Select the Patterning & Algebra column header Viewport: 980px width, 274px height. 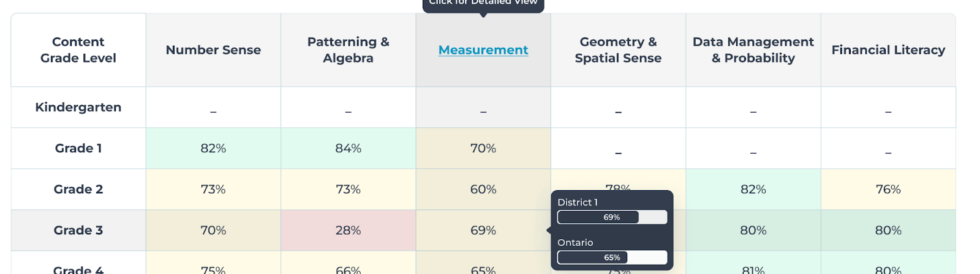pyautogui.click(x=349, y=50)
